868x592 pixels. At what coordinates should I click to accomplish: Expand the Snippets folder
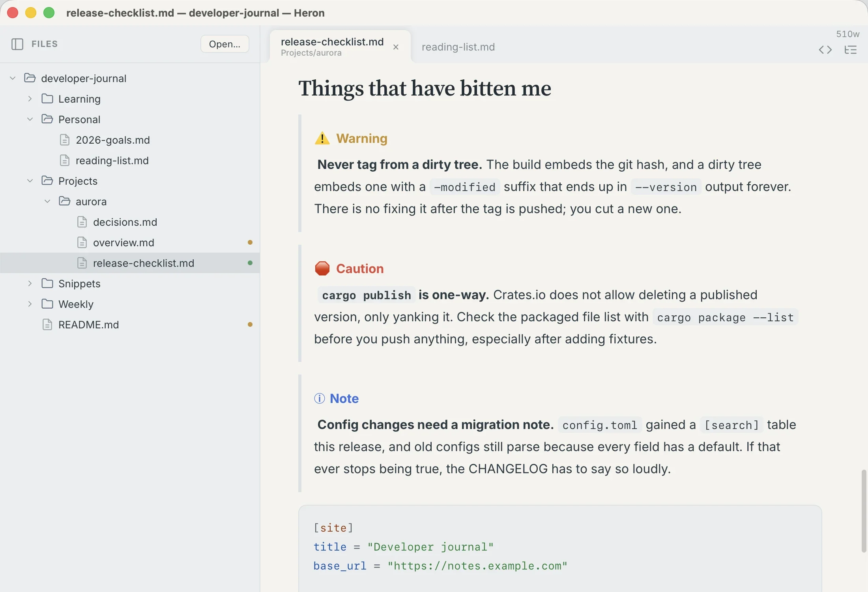30,283
